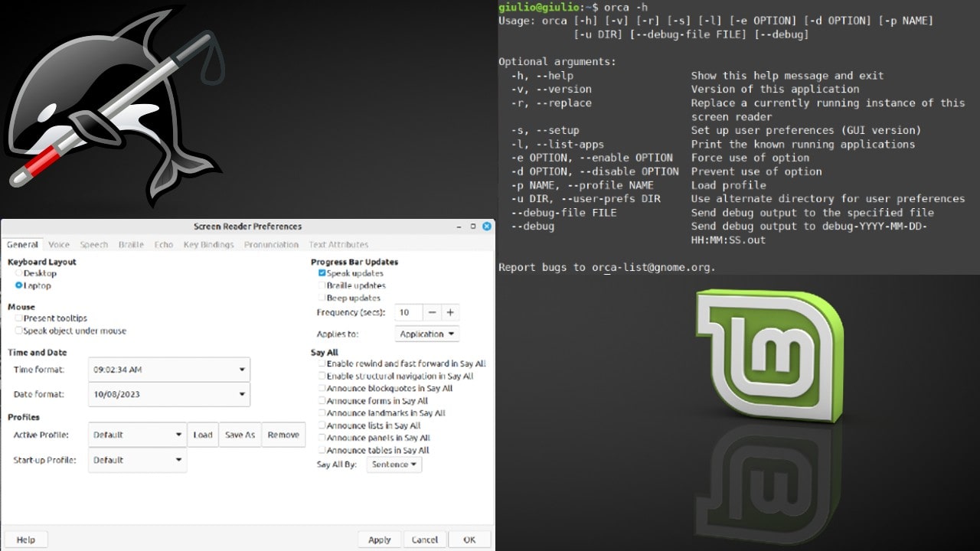Enable Present tooltips checkbox
The height and width of the screenshot is (551, 980).
pos(51,318)
